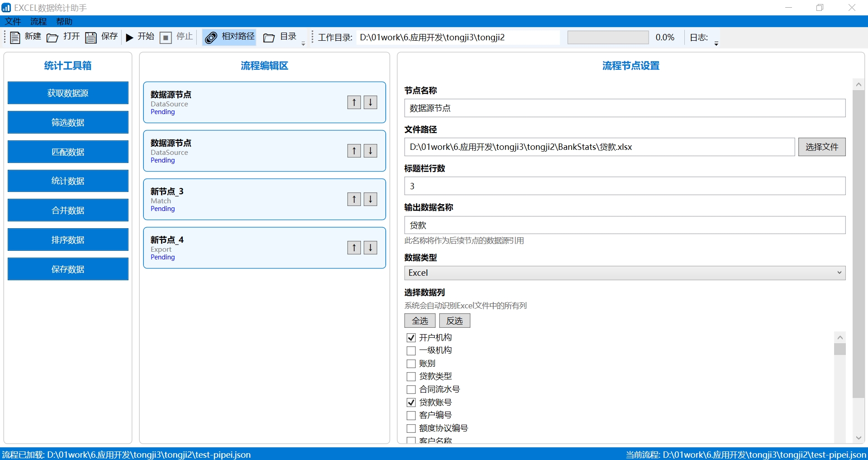Click the 匹配数据 toolbox button

tap(68, 152)
